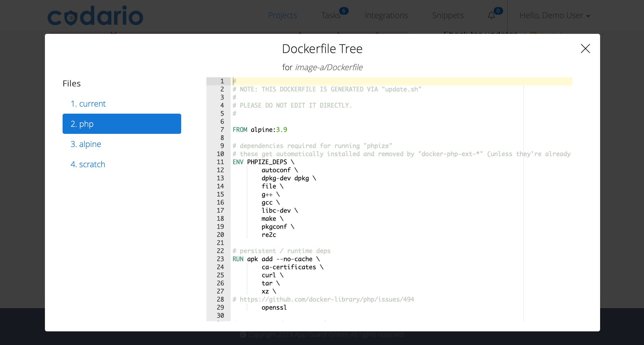Open the Snippets page
The image size is (644, 345).
click(x=448, y=15)
